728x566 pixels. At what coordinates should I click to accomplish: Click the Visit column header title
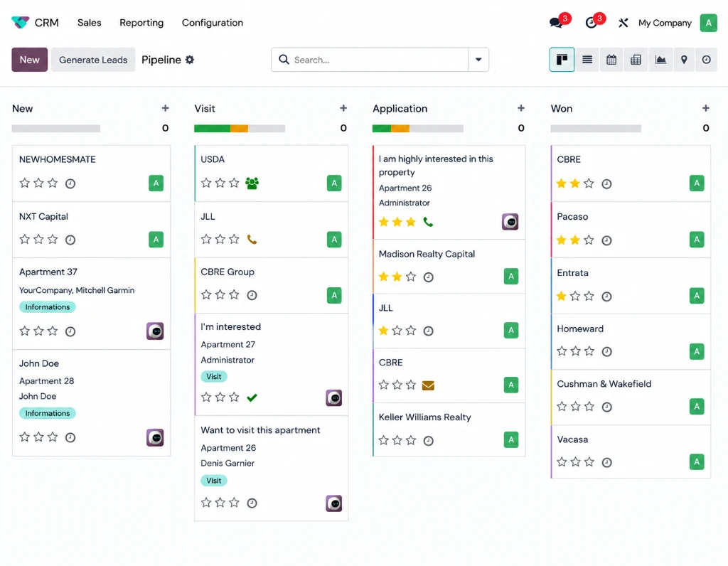pos(205,109)
